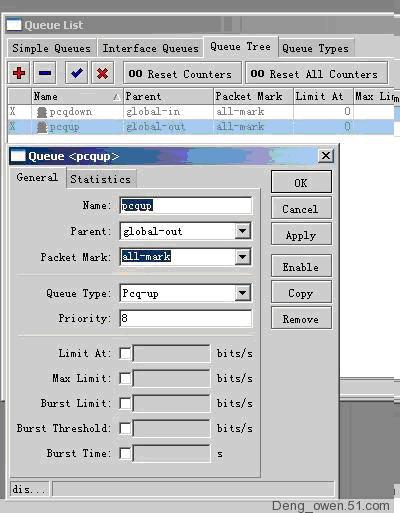The width and height of the screenshot is (400, 513).
Task: Confirm dialog with OK button
Action: [x=301, y=182]
